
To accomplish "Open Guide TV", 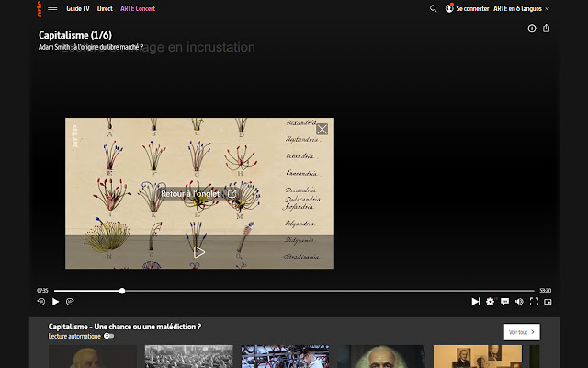I will 78,8.
